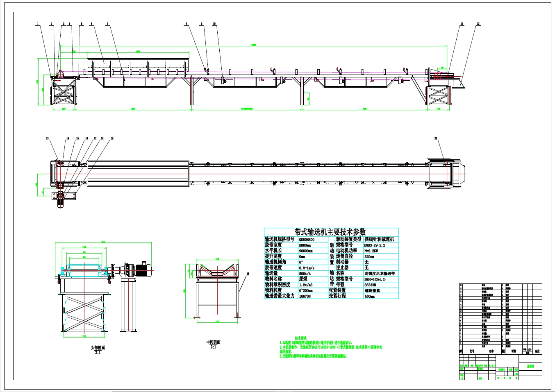Click the 输送机规格型号 label cell
This screenshot has height=392, width=555.
(x=280, y=239)
